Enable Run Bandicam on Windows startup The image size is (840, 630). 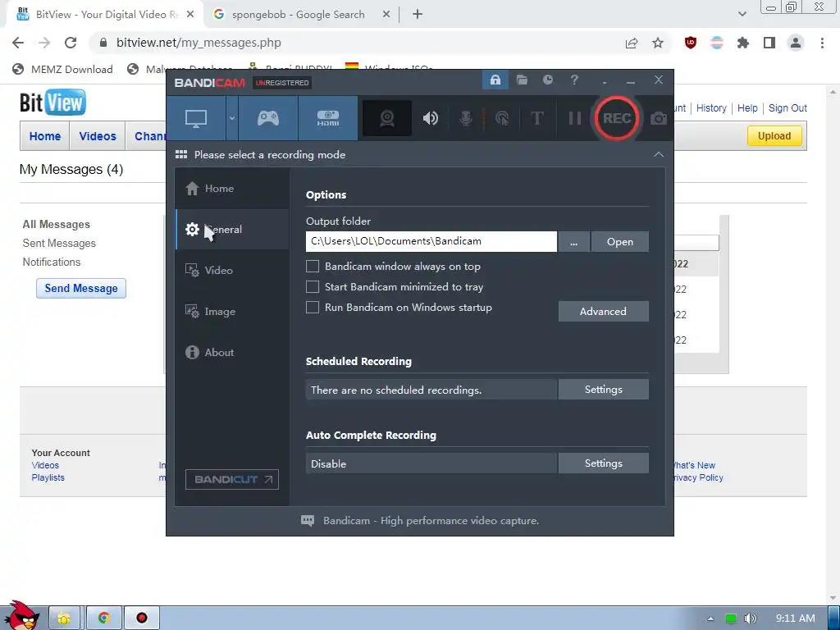tap(313, 307)
